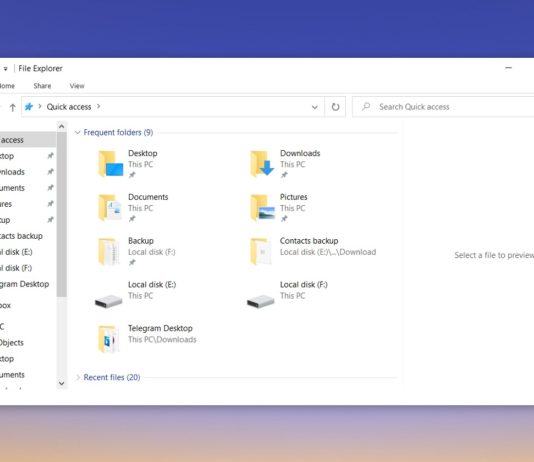Open the Pictures folder icon in Frequent folders
This screenshot has height=462, width=534.
point(262,207)
